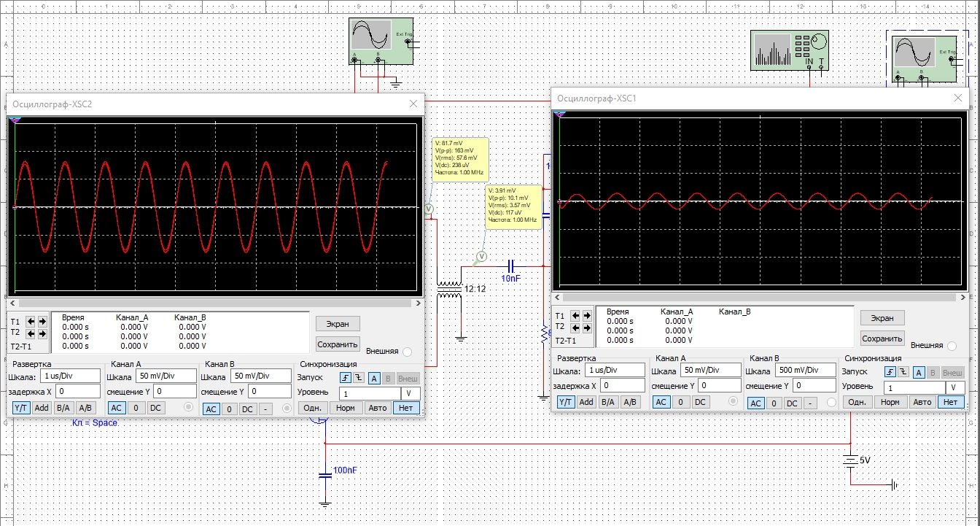Image resolution: width=980 pixels, height=526 pixels.
Task: Click the 5V battery component
Action: point(850,461)
